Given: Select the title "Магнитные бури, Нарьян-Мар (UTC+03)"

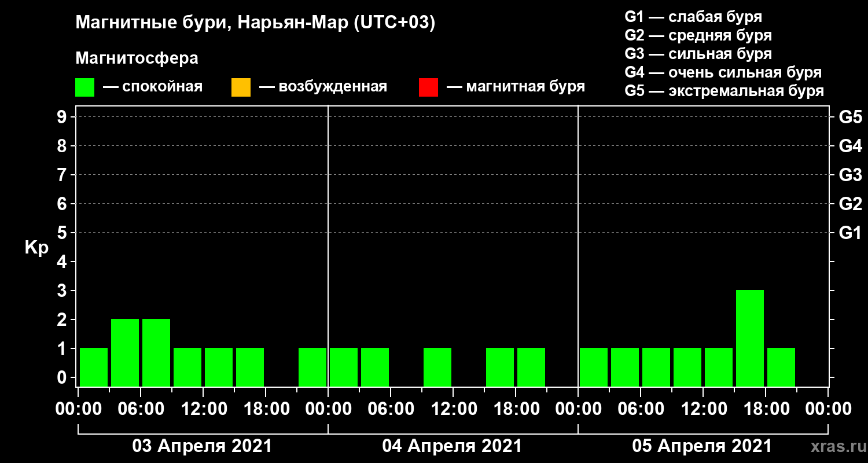Looking at the screenshot, I should (255, 23).
